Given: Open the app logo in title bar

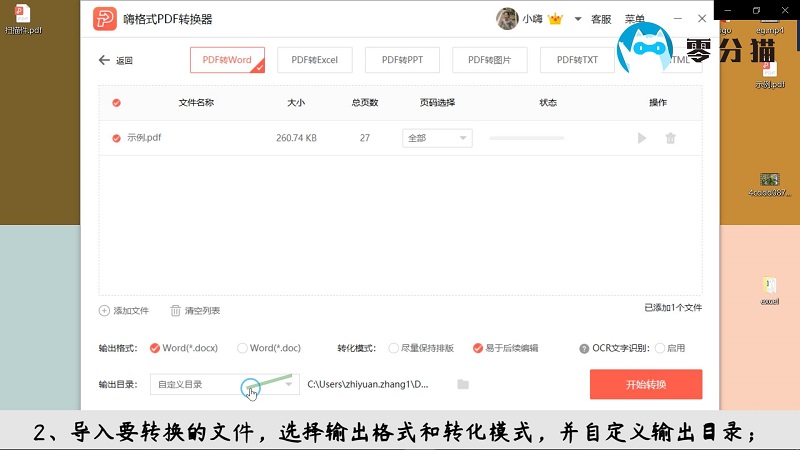Looking at the screenshot, I should pos(105,19).
